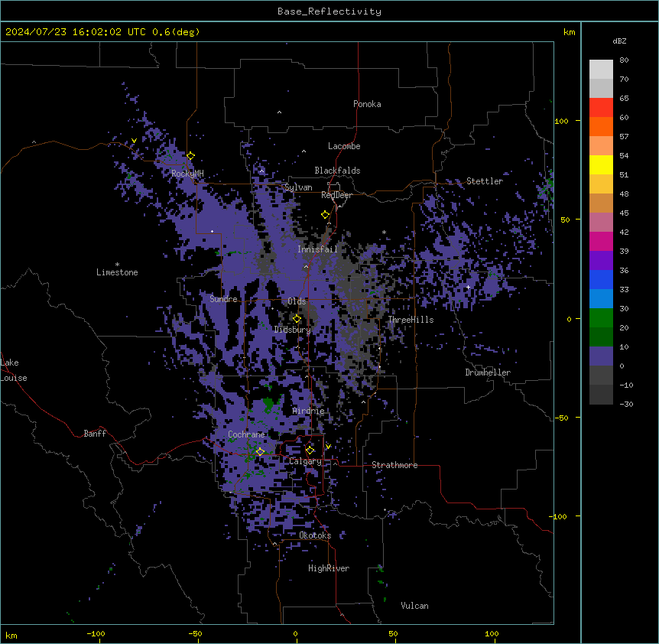Click the Didsbury label
659x644 pixels.
tap(293, 330)
